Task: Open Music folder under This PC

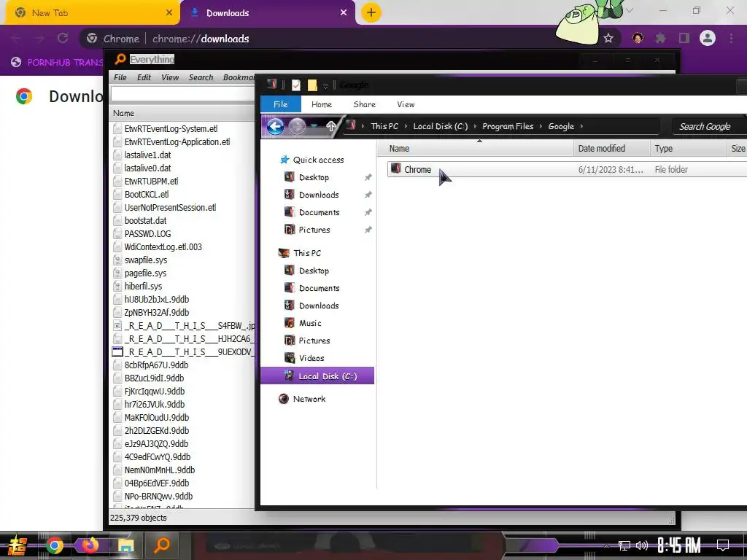Action: pos(309,323)
